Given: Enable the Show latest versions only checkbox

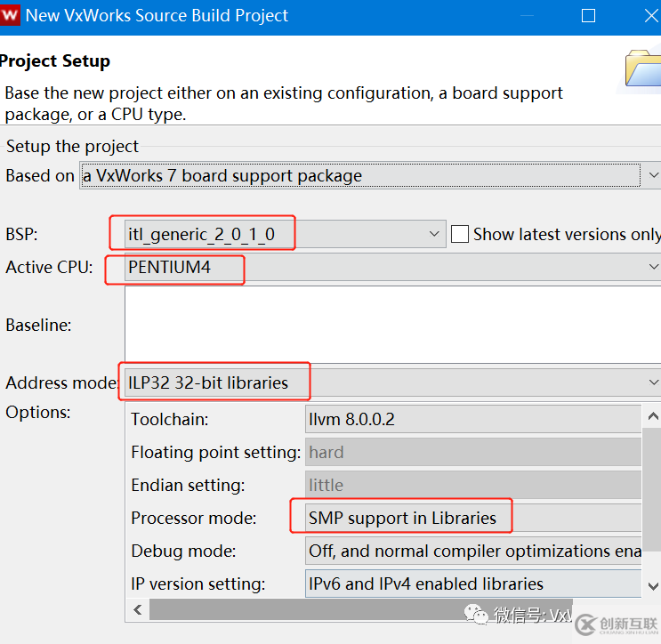Looking at the screenshot, I should [460, 235].
